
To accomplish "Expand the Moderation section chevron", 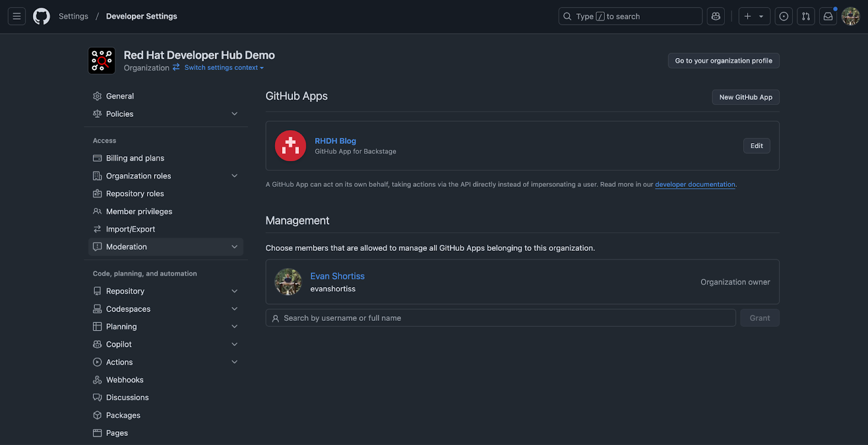I will (x=234, y=247).
